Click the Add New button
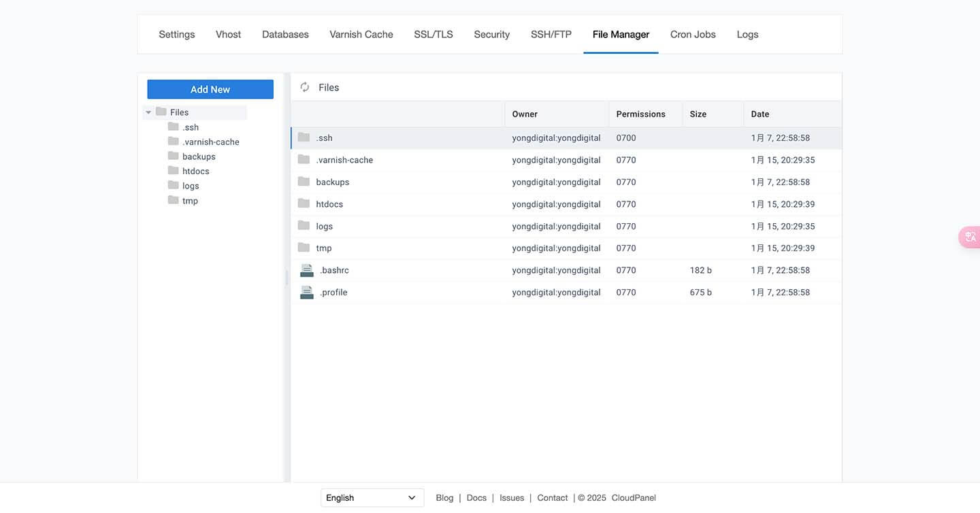This screenshot has height=513, width=980. tap(210, 89)
